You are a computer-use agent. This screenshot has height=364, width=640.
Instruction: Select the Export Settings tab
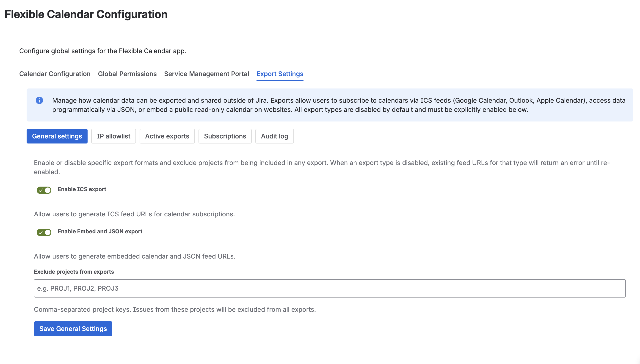[280, 74]
